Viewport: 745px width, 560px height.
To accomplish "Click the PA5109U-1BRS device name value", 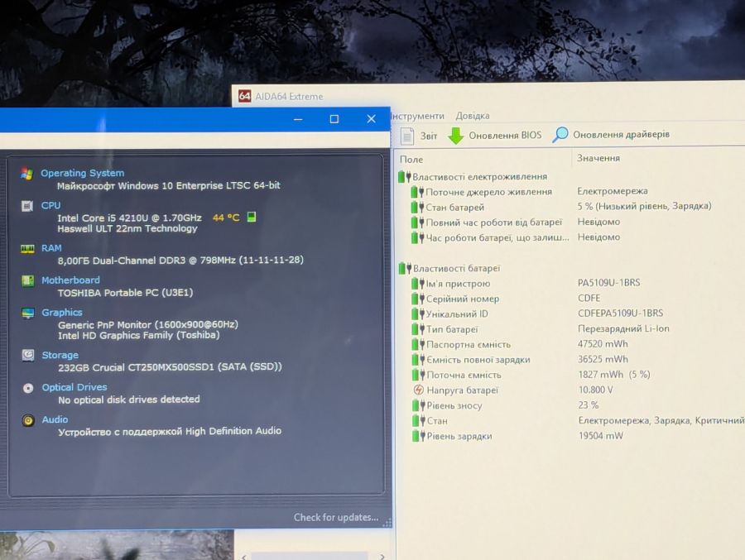I will (608, 283).
